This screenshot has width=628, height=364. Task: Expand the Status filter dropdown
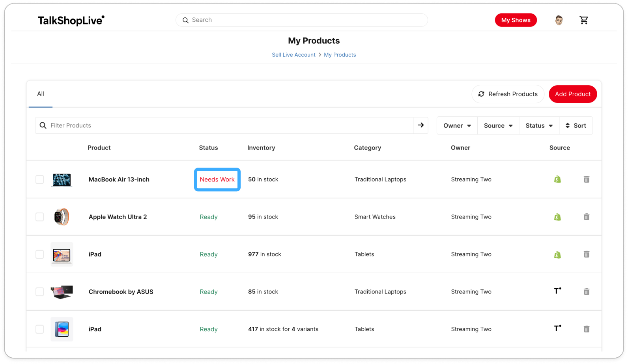click(539, 125)
